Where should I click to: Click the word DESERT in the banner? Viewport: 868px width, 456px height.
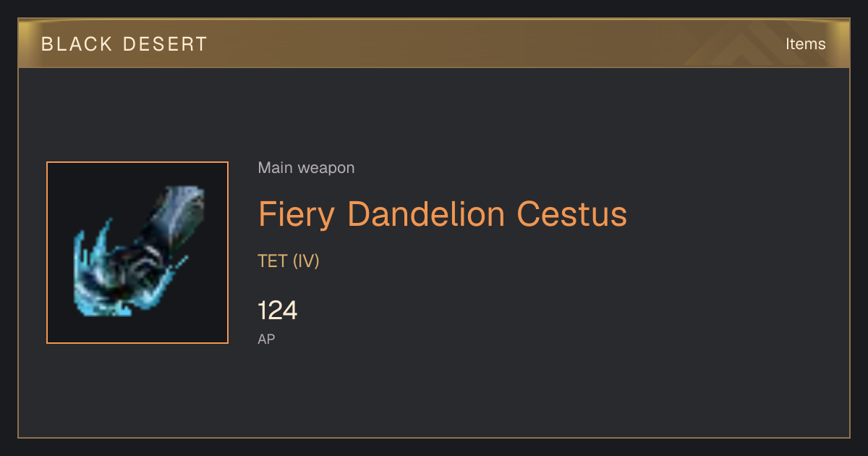[166, 44]
